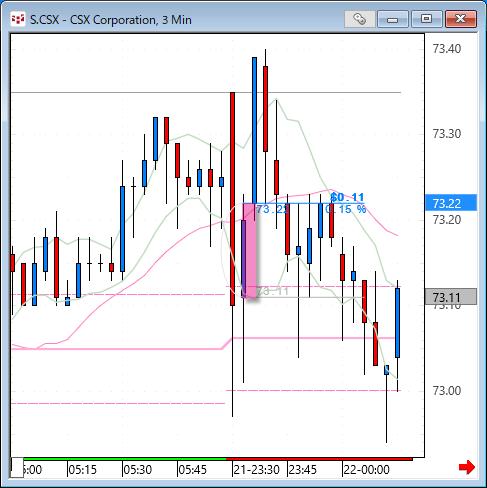Click the green session bar above time axis
The height and width of the screenshot is (488, 487).
pos(124,459)
